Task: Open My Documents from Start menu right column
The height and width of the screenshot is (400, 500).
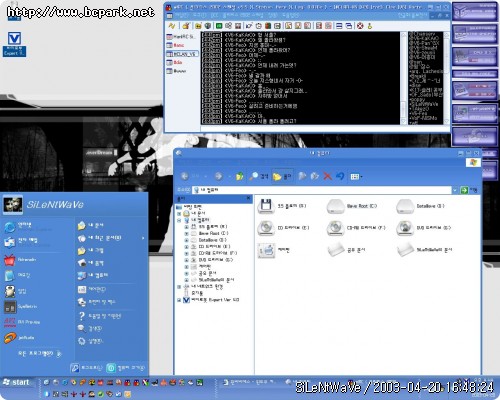Action: tap(91, 226)
